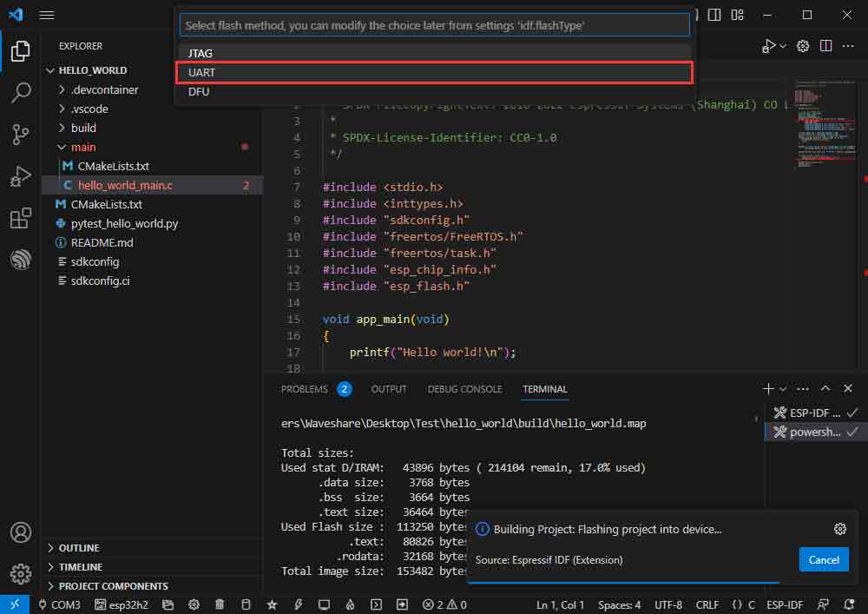Image resolution: width=868 pixels, height=614 pixels.
Task: Select the ESP-IDF terminal entry
Action: point(815,413)
